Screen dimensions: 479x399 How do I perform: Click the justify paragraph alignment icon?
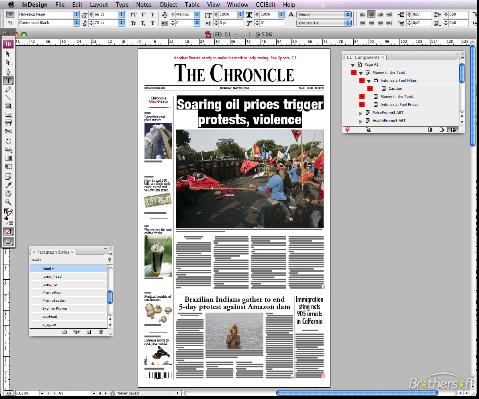click(363, 23)
